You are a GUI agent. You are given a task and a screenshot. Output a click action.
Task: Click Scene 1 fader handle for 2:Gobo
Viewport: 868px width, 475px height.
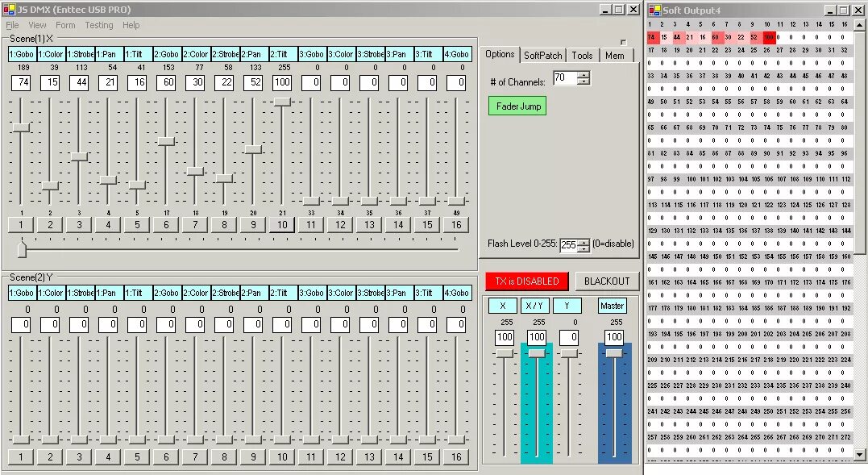click(166, 141)
